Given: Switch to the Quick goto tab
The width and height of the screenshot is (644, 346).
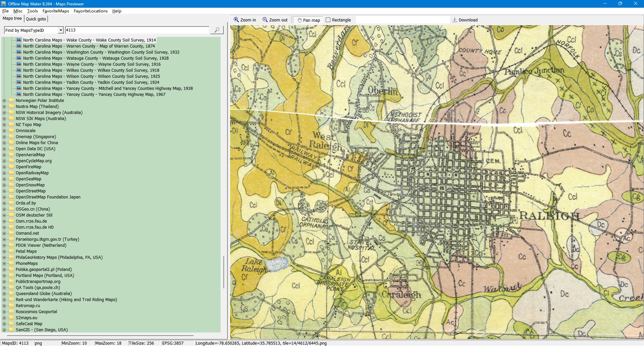Looking at the screenshot, I should coord(36,19).
